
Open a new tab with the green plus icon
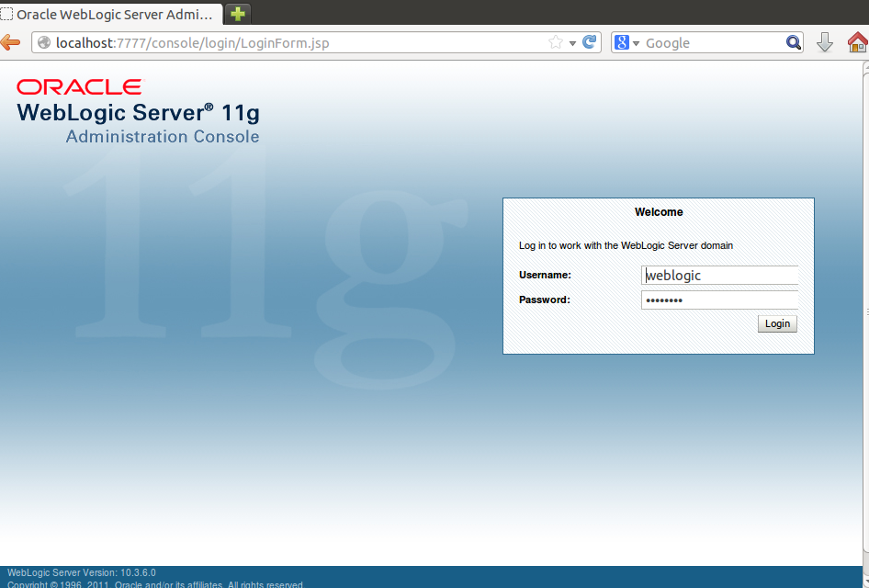(238, 14)
